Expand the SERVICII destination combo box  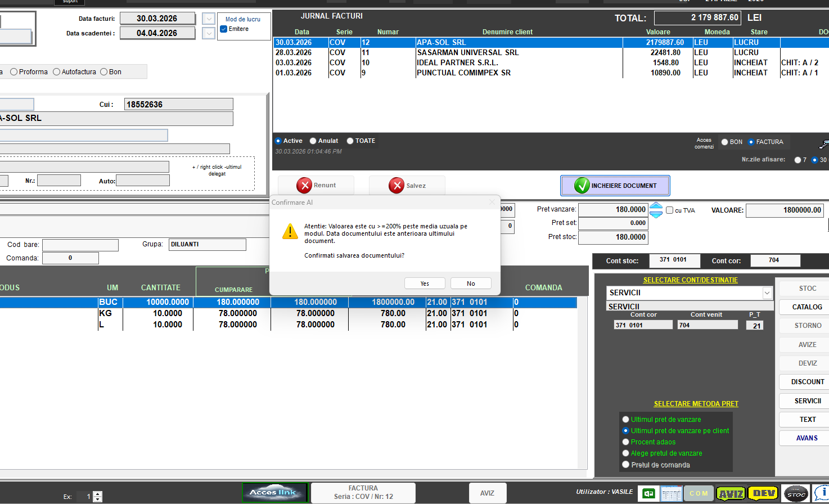click(x=767, y=293)
